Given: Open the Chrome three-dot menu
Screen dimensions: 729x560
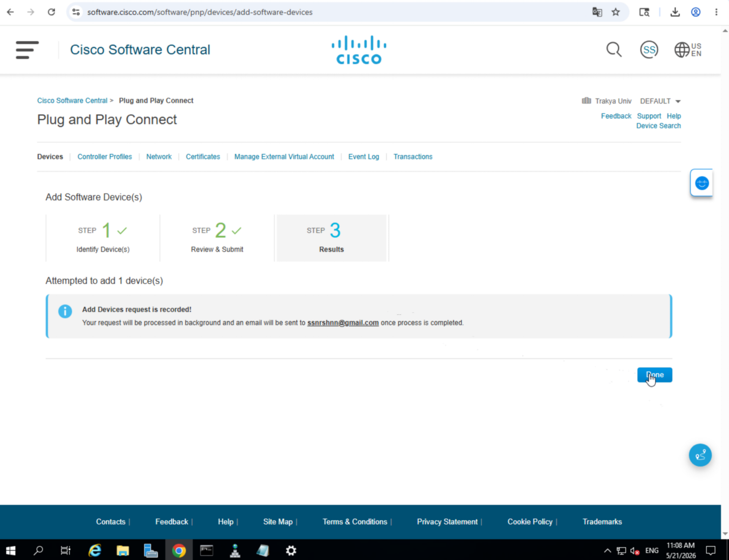Looking at the screenshot, I should tap(716, 12).
